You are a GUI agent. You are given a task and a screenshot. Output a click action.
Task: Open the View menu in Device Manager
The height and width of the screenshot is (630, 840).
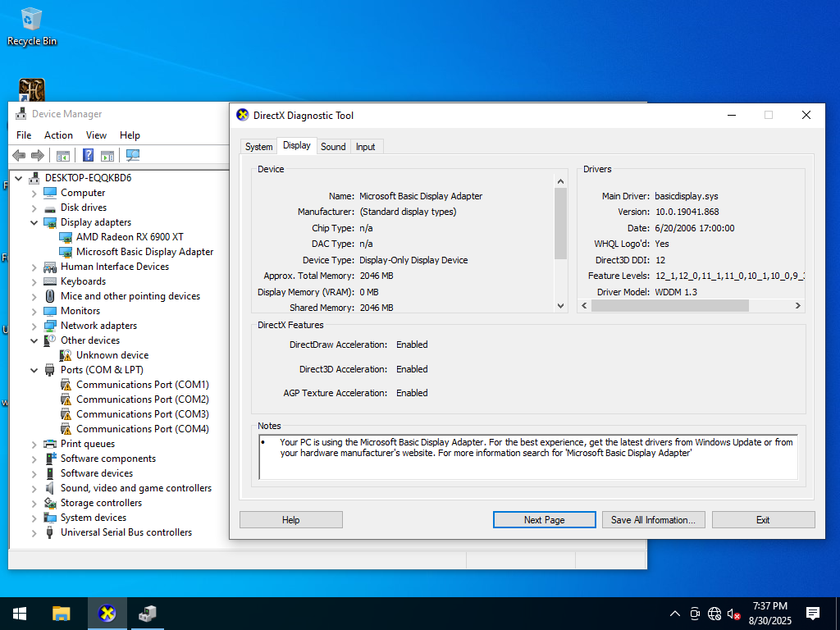click(x=97, y=135)
